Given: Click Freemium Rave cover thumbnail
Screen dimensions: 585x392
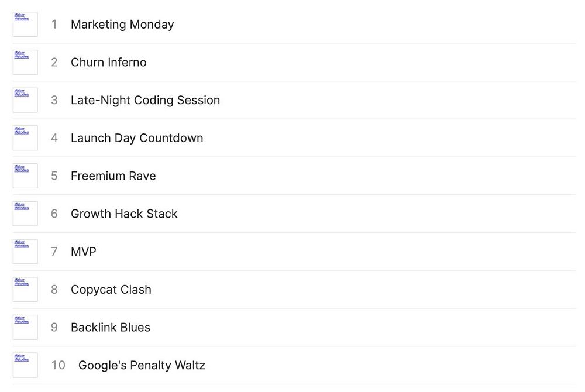Looking at the screenshot, I should (x=25, y=176).
